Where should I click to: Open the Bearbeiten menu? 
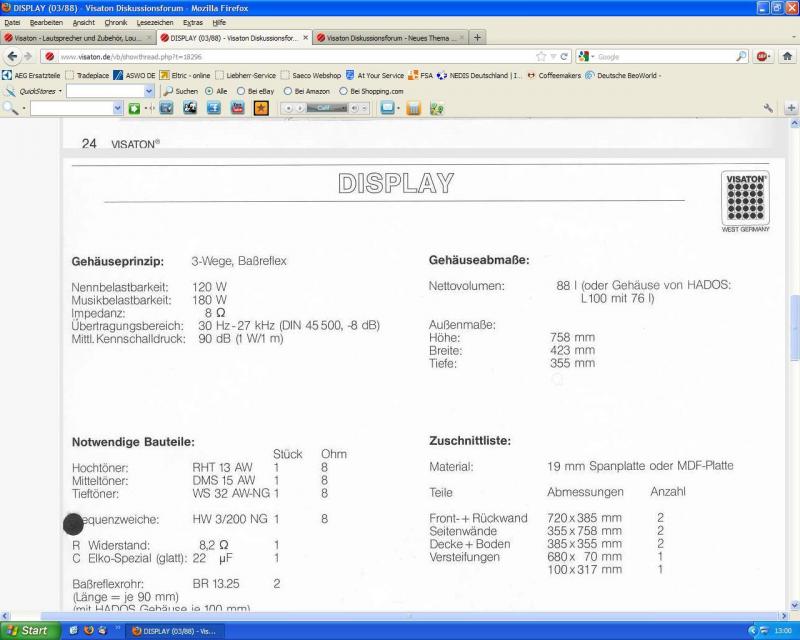(46, 22)
